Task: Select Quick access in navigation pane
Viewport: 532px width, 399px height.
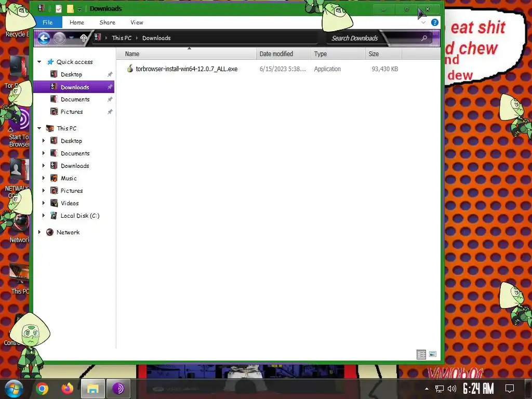Action: [x=75, y=62]
